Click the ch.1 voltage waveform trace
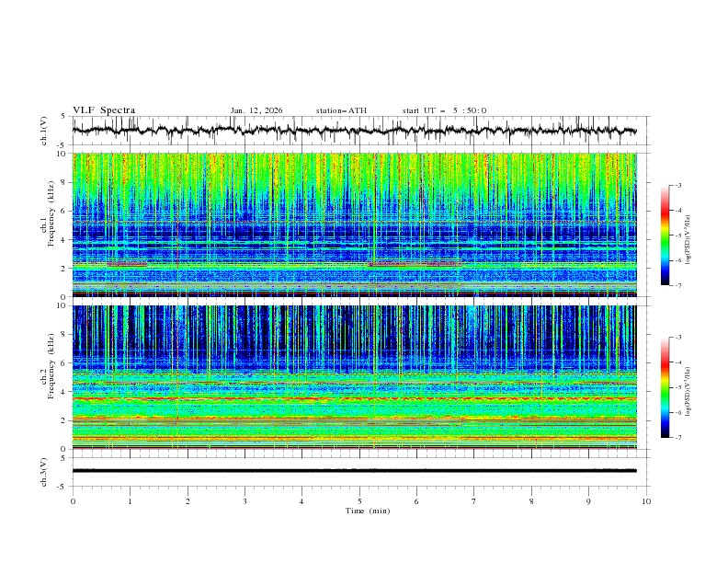 coord(355,131)
